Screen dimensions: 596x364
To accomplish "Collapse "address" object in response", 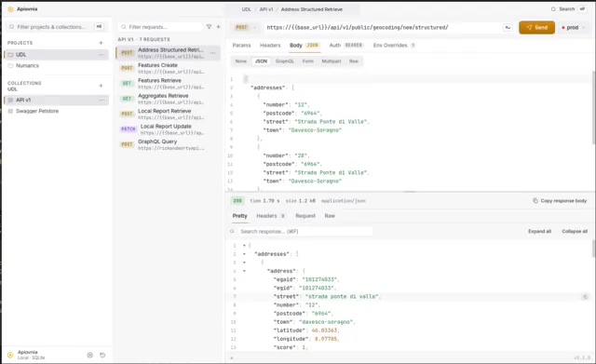I will click(244, 271).
